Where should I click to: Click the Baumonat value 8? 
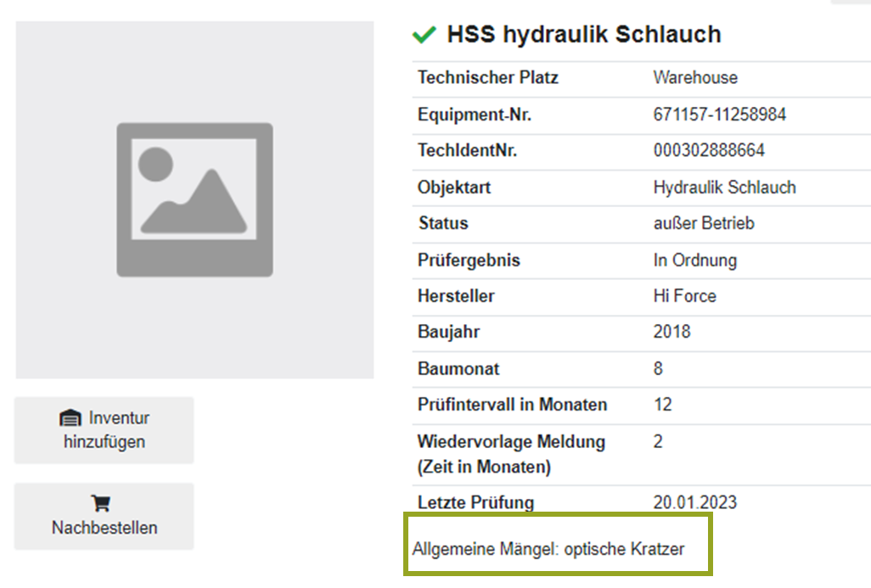tap(659, 369)
